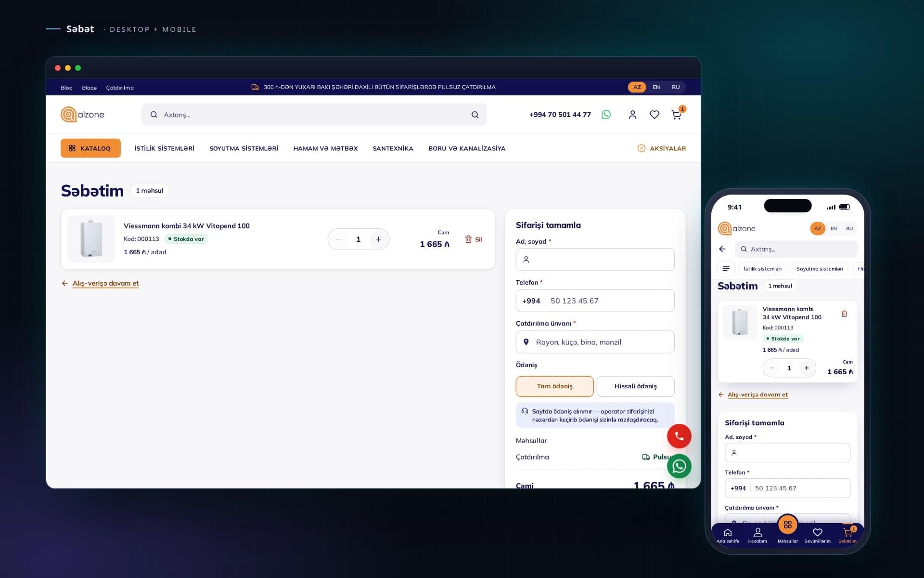Tap the mobile back arrow beside search

coord(722,249)
